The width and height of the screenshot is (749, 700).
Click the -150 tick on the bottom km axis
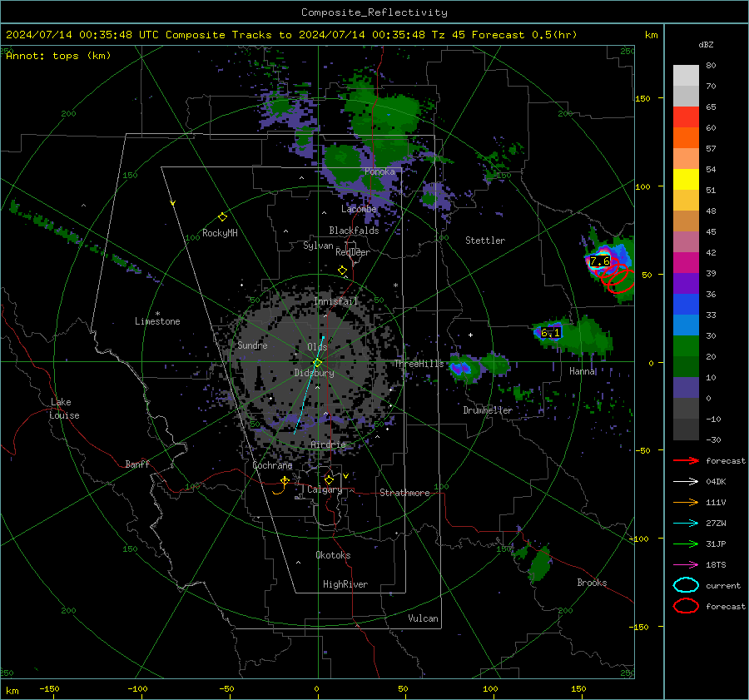[49, 688]
